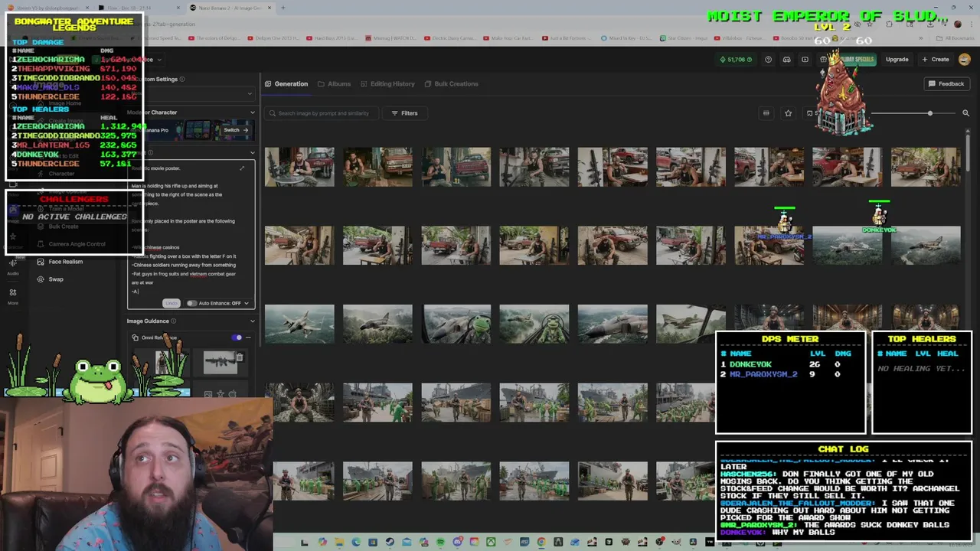Toggle the Omni Reference switch
The image size is (980, 551).
[237, 337]
